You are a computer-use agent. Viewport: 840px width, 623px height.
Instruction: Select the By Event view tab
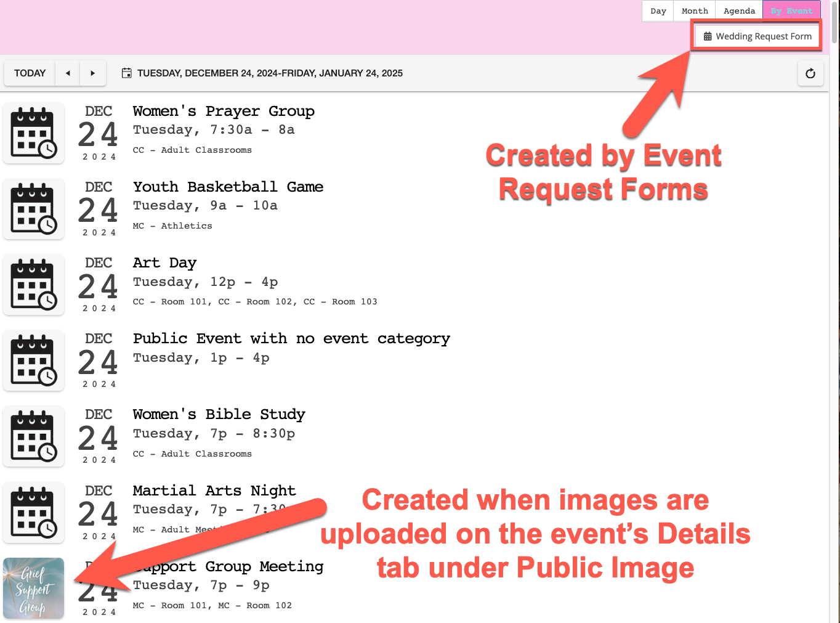tap(791, 11)
